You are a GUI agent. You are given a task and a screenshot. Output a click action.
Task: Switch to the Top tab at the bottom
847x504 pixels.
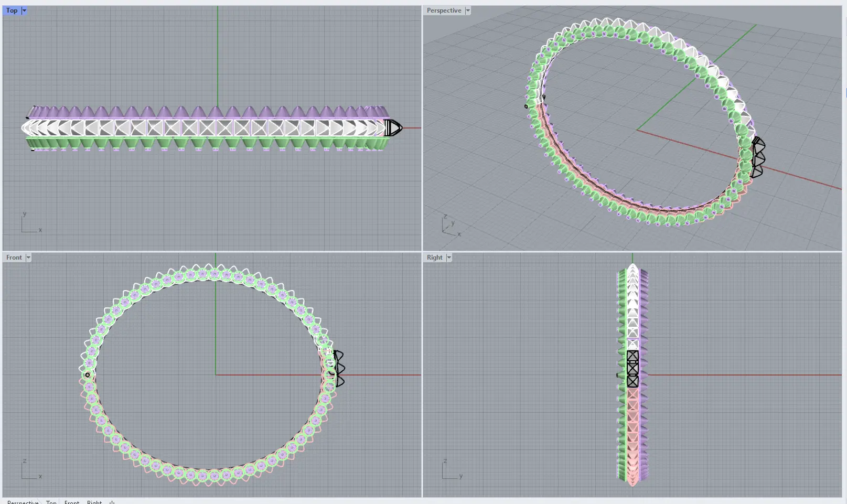click(51, 502)
